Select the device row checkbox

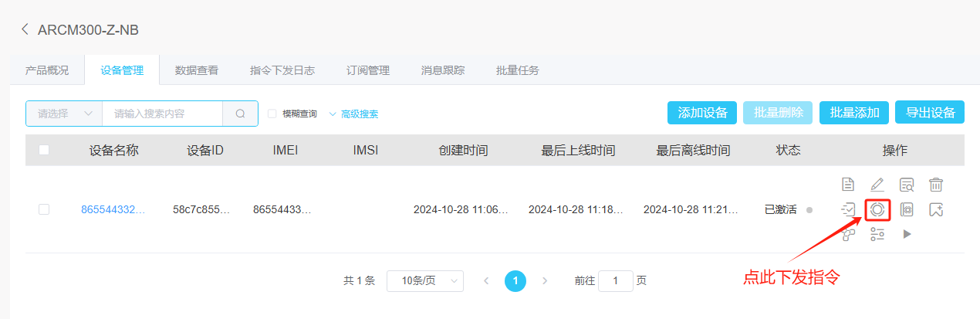[44, 209]
